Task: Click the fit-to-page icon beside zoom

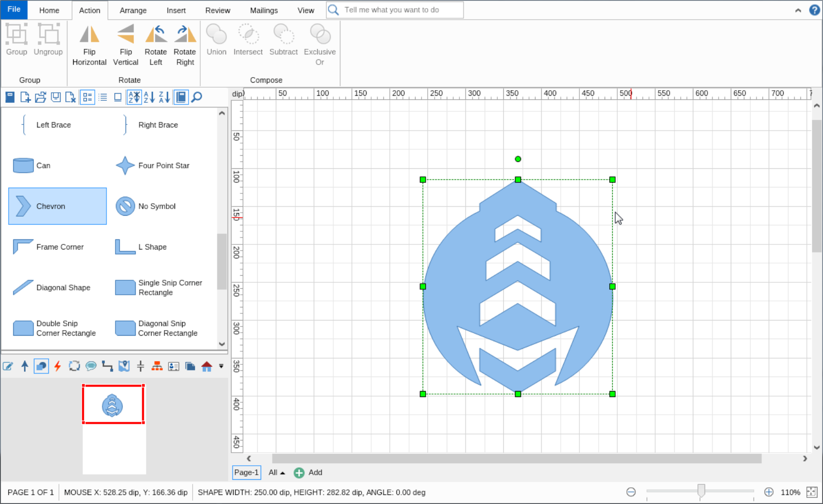Action: [x=811, y=492]
